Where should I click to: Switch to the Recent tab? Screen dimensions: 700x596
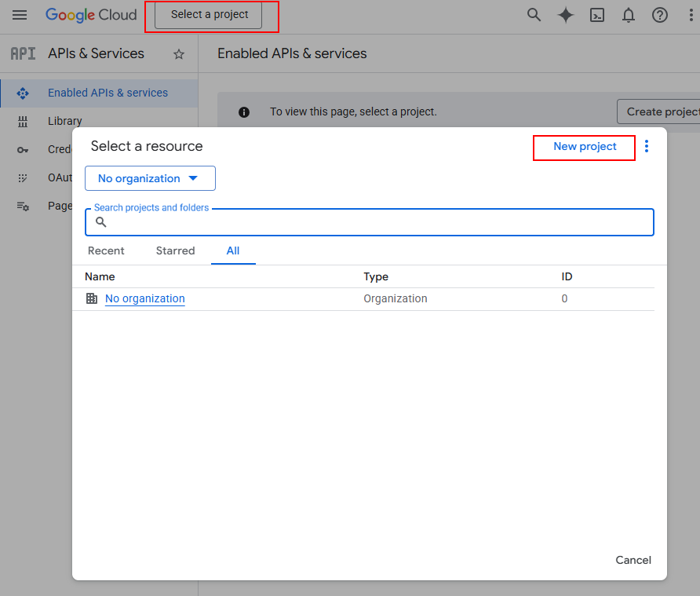click(106, 250)
